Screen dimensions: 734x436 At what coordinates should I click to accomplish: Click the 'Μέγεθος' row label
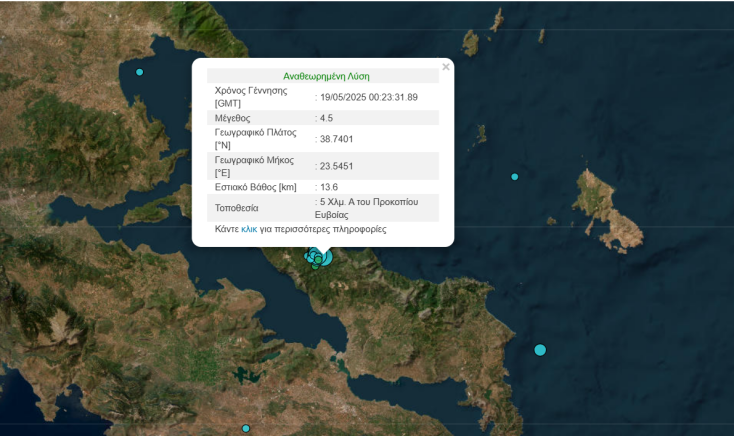[237, 118]
